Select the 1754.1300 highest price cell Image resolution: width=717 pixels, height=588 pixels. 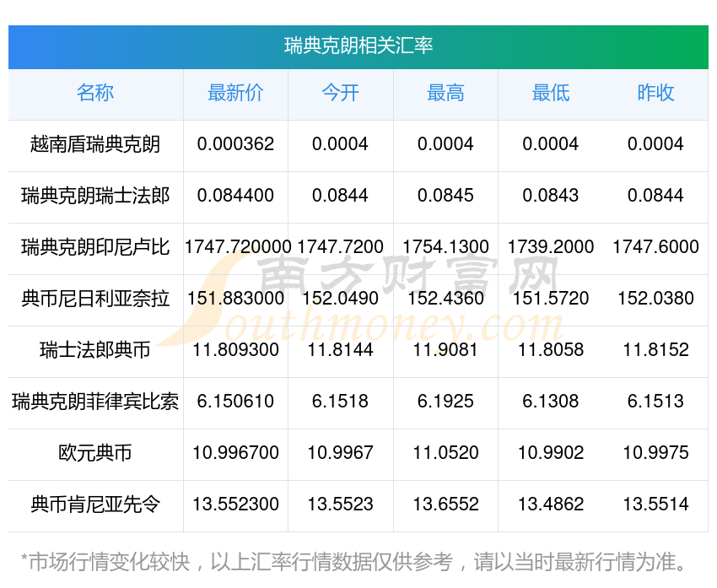tap(445, 247)
